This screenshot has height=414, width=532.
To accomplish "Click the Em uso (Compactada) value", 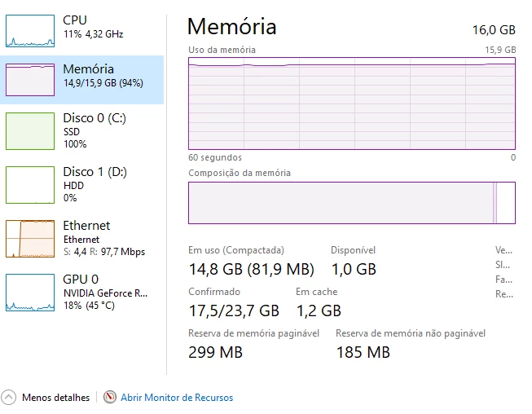I will pos(251,269).
